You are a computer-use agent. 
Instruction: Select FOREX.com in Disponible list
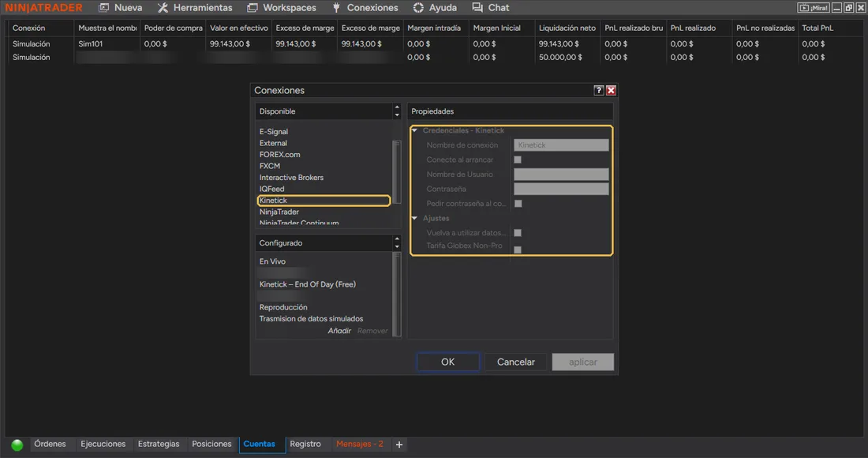pos(279,155)
